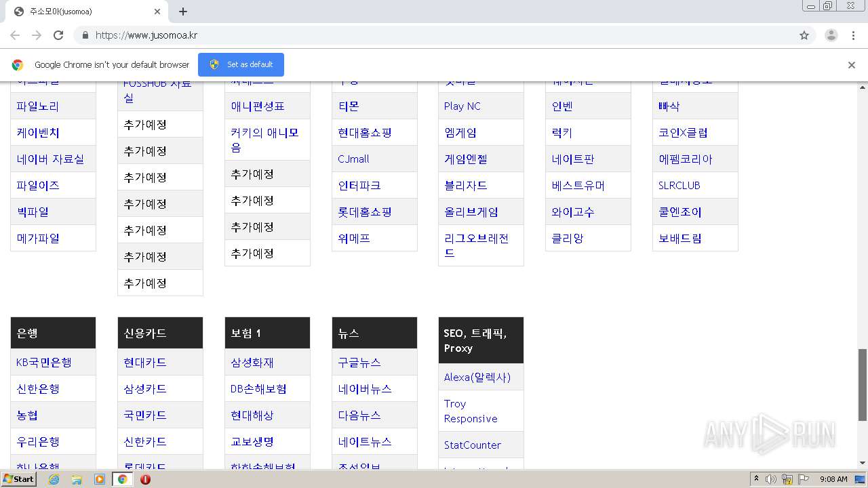Click the page vertical scrollbar thumb
The width and height of the screenshot is (868, 488).
[x=863, y=385]
